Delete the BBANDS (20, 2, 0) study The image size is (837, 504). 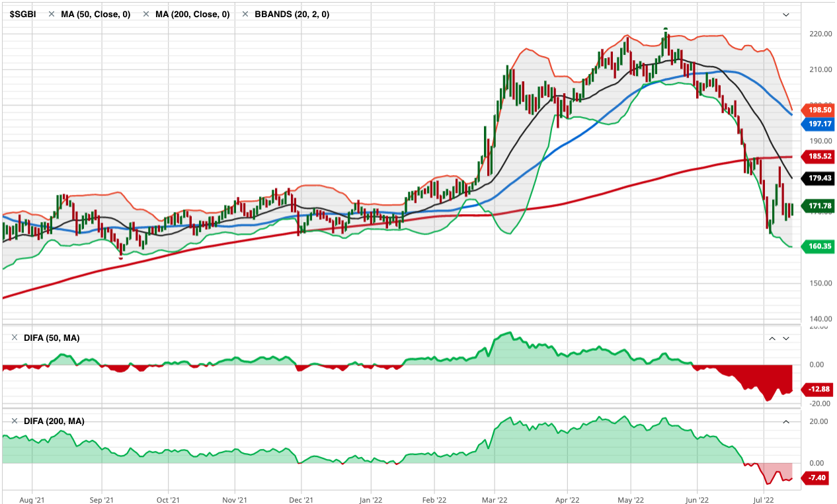point(245,14)
